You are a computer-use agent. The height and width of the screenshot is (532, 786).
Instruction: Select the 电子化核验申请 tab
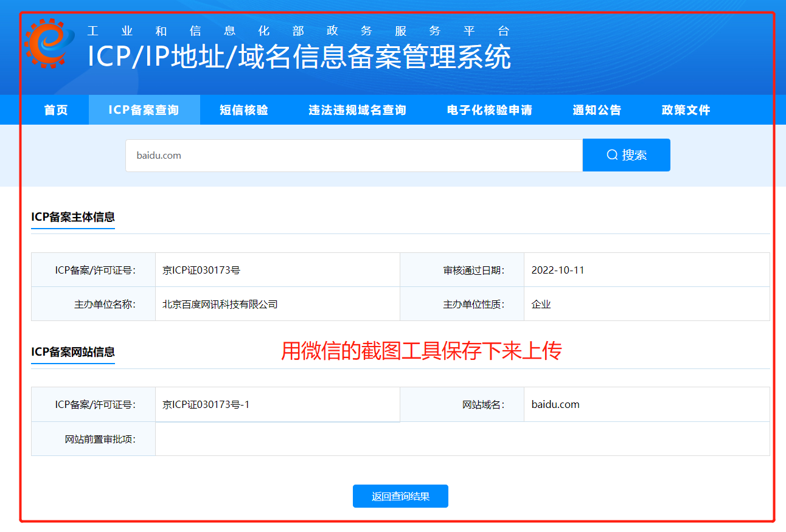(x=490, y=110)
